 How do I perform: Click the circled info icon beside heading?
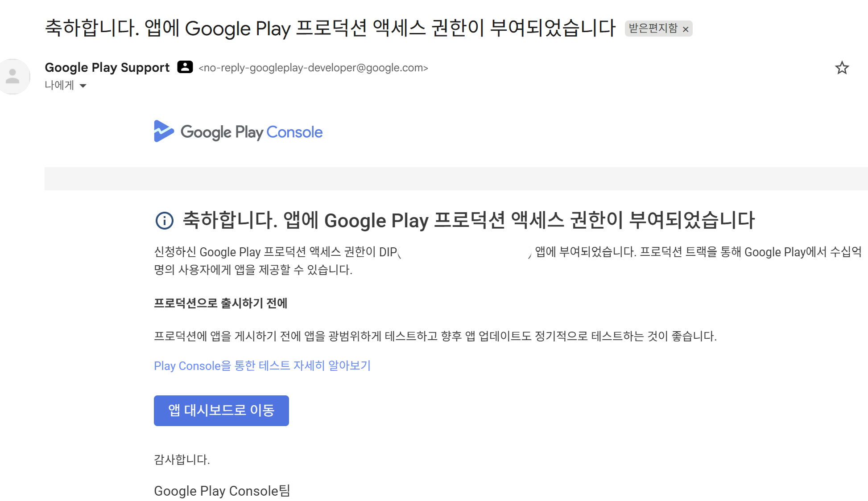coord(164,221)
